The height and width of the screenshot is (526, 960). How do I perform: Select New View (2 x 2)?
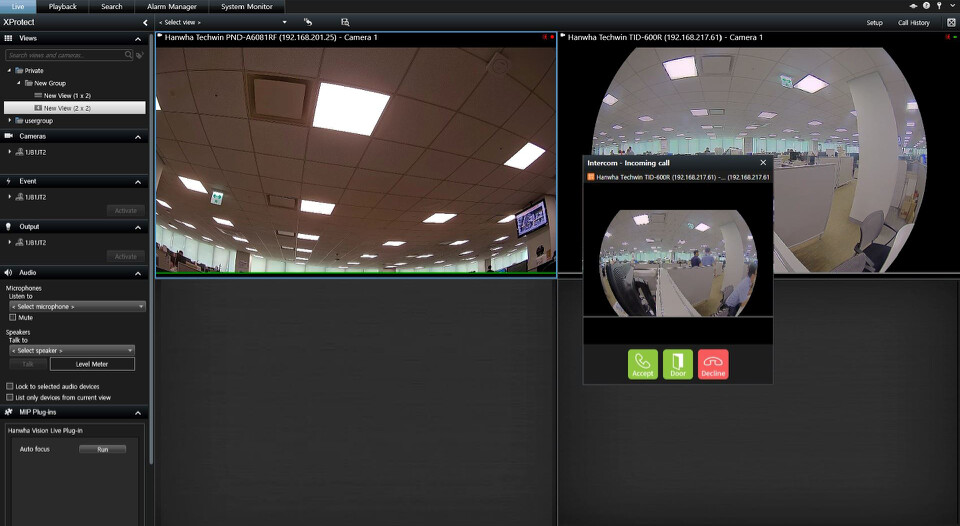(x=75, y=108)
